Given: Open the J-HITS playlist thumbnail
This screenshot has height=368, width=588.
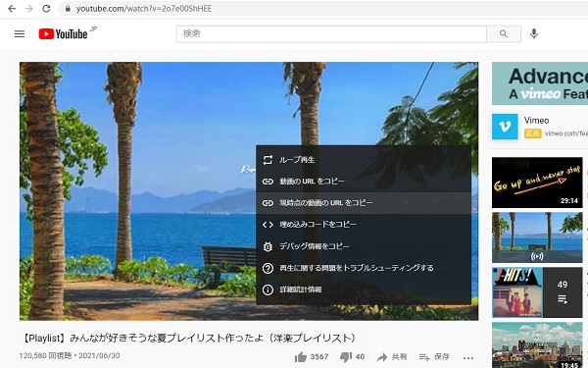Looking at the screenshot, I should click(537, 292).
